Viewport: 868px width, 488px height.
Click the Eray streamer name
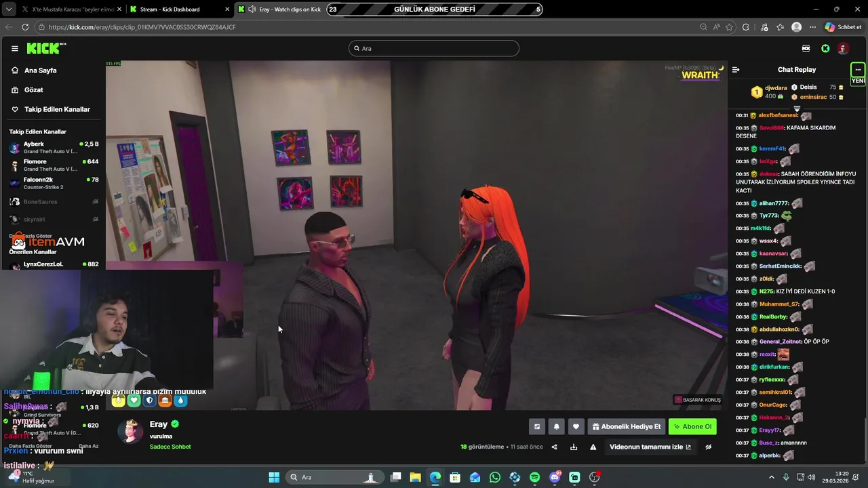click(159, 424)
